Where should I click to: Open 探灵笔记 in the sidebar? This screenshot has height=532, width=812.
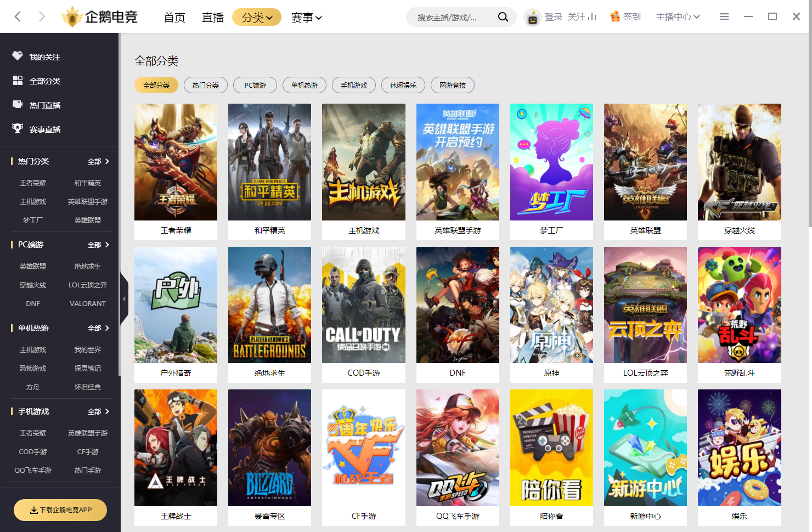click(88, 369)
